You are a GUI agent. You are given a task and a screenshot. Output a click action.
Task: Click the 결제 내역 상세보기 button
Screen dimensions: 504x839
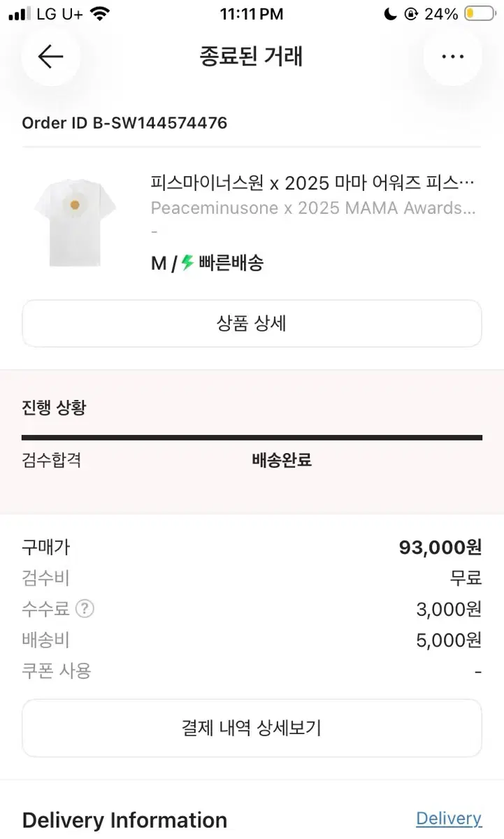pos(252,728)
